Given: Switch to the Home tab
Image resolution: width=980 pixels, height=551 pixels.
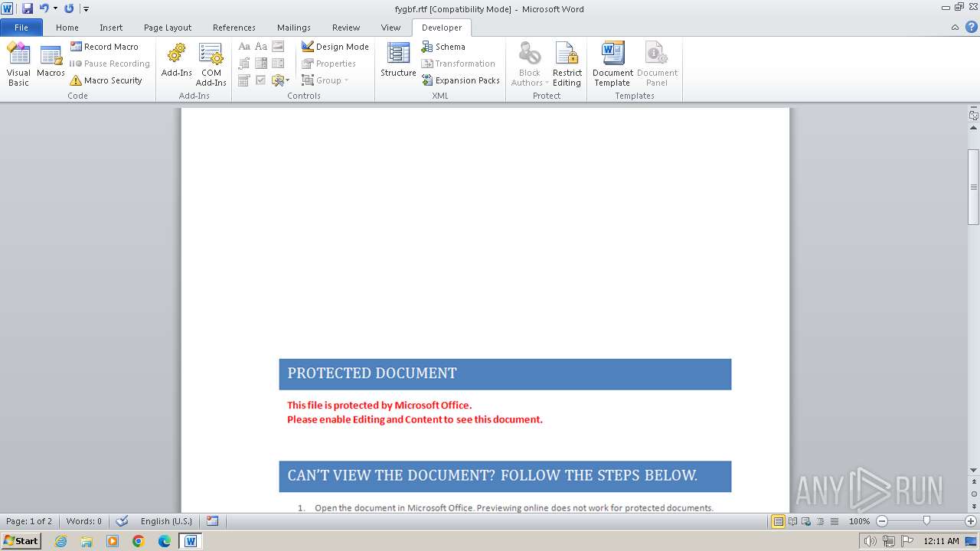Looking at the screenshot, I should pos(67,28).
